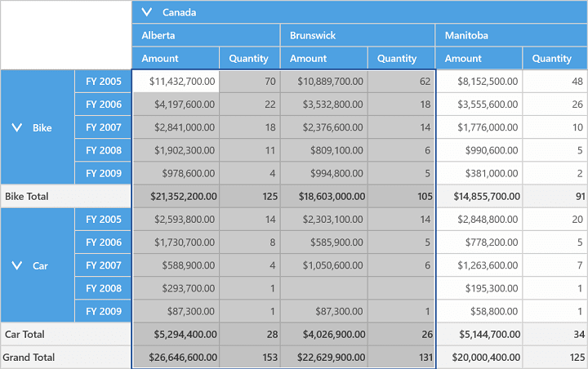Click the $978,600.00 cell
Screen dimensions: 588x369
(176, 173)
